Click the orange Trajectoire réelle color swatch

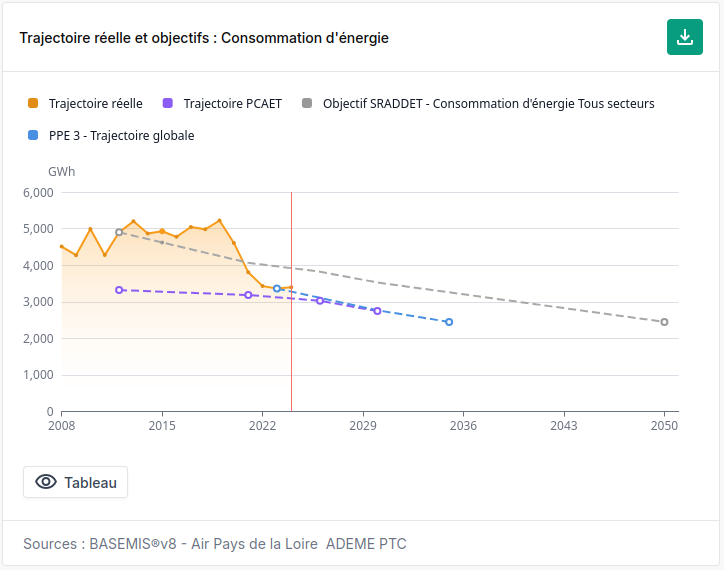[33, 103]
